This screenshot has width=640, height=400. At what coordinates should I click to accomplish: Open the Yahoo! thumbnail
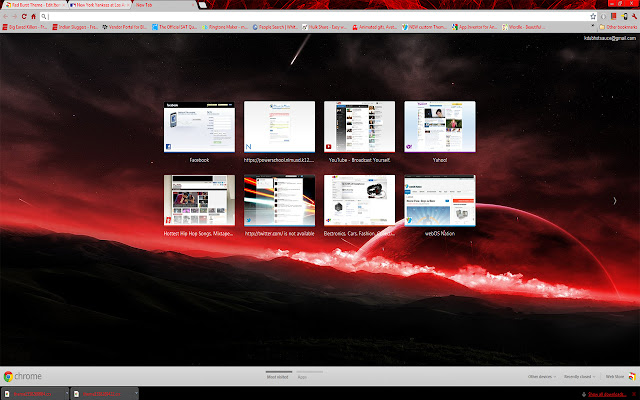(440, 127)
